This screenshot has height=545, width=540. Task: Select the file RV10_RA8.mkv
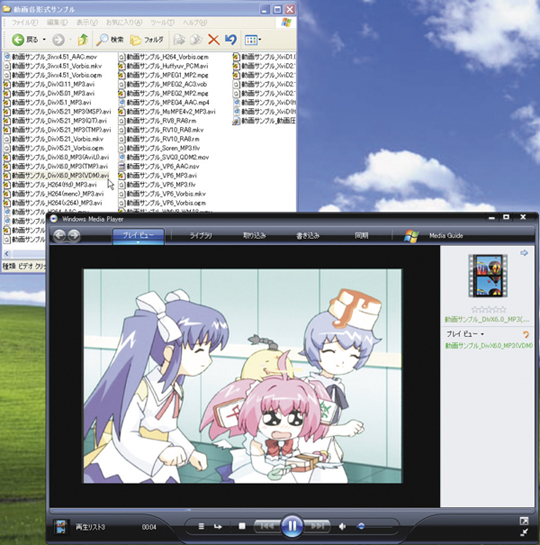161,130
